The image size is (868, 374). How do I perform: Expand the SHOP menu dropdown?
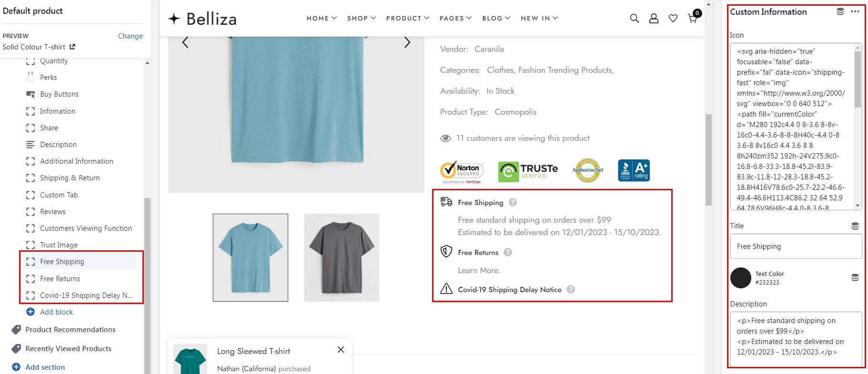[361, 18]
